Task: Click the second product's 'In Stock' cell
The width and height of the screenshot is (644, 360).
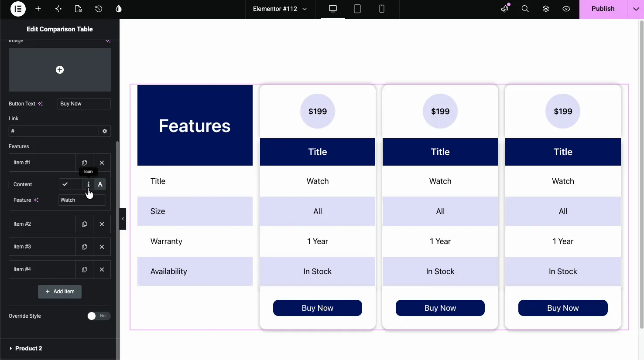Action: click(x=440, y=272)
